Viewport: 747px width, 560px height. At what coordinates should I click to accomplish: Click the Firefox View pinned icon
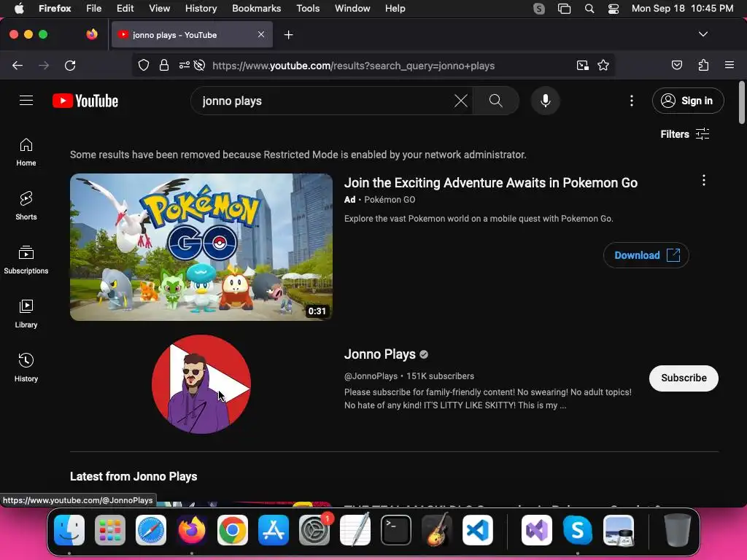(92, 34)
